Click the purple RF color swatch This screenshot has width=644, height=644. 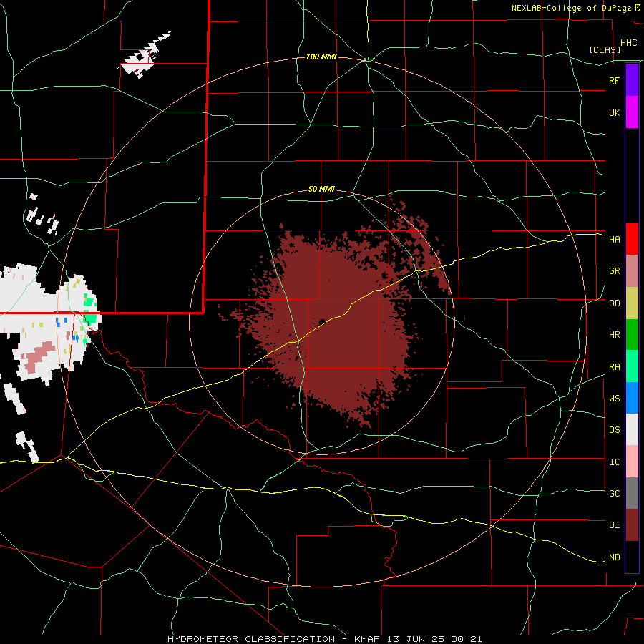[632, 80]
